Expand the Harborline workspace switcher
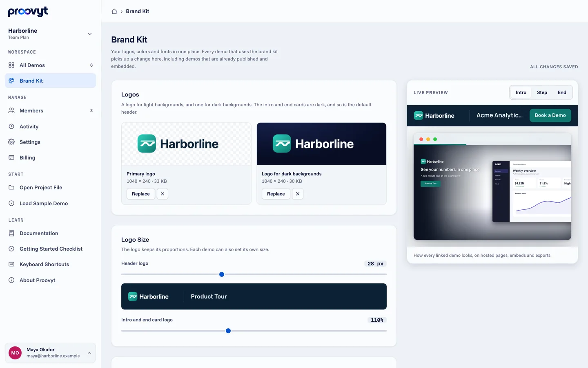Image resolution: width=588 pixels, height=368 pixels. pyautogui.click(x=90, y=34)
